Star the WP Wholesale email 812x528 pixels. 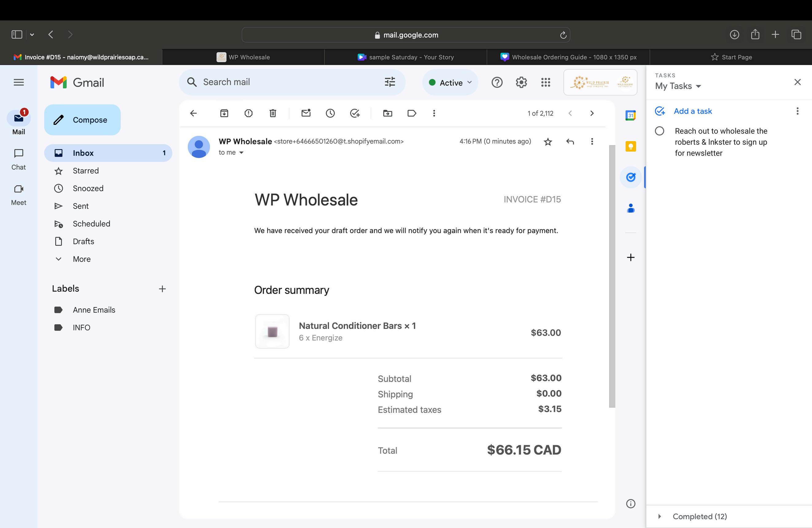(548, 141)
